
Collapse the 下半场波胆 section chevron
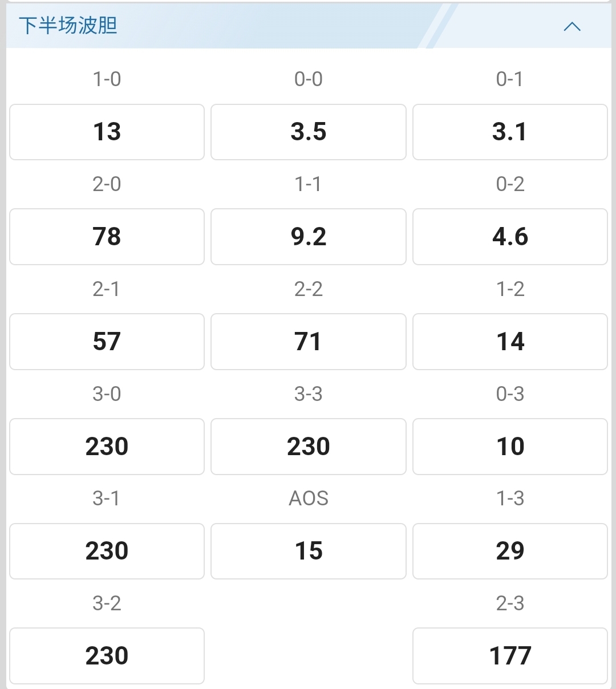(572, 26)
